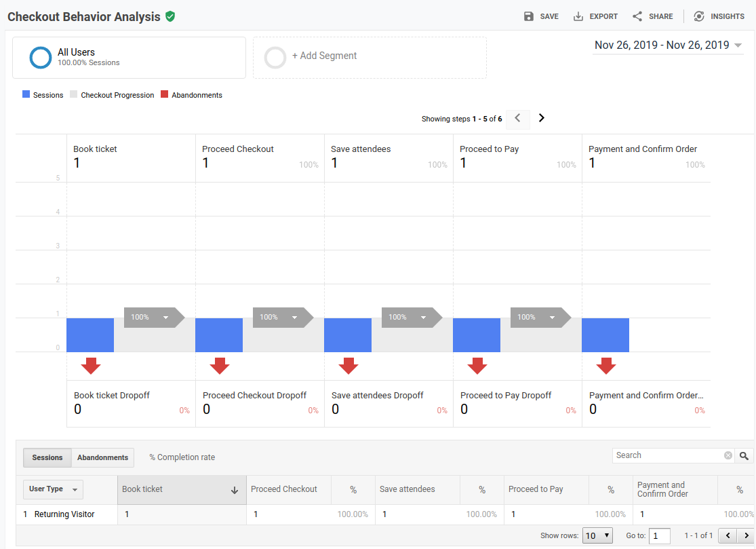Switch table to Abandonments view
Screen dimensions: 756x549
click(x=102, y=457)
